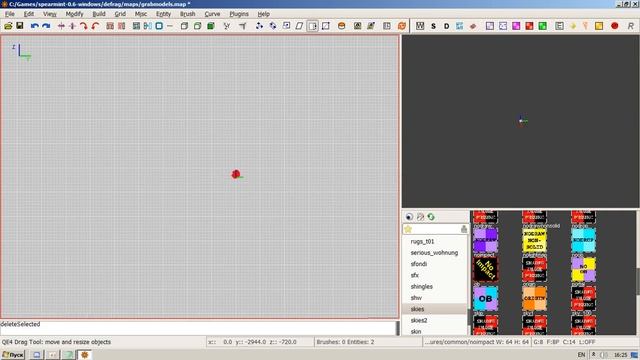The width and height of the screenshot is (640, 360).
Task: Pick the purple-yellow checkered texture
Action: point(583,269)
